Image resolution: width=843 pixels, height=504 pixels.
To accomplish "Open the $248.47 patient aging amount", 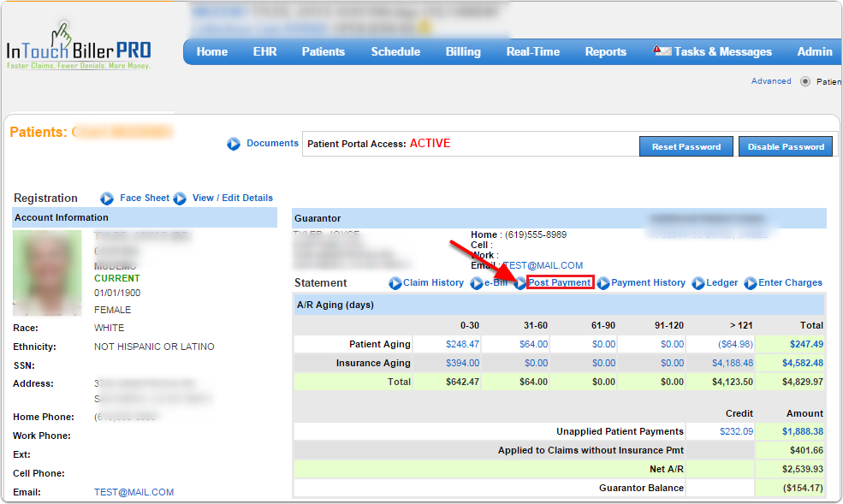I will click(462, 344).
